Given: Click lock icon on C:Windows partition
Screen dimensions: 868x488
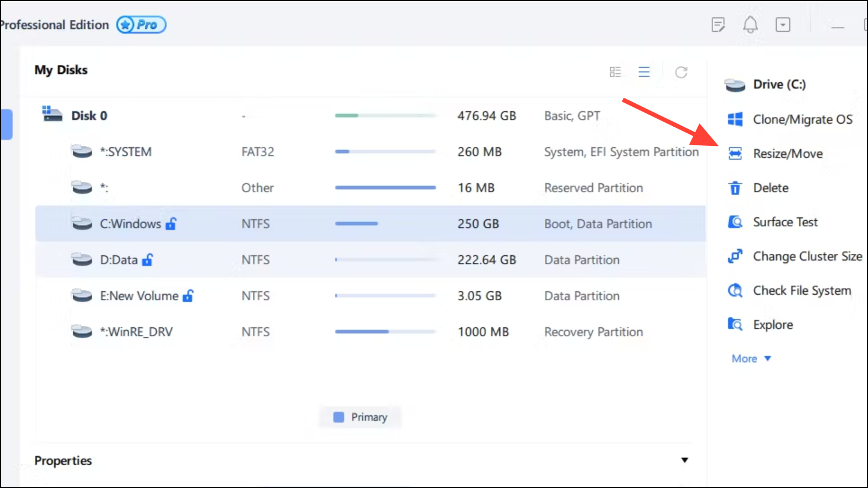Looking at the screenshot, I should [x=171, y=224].
